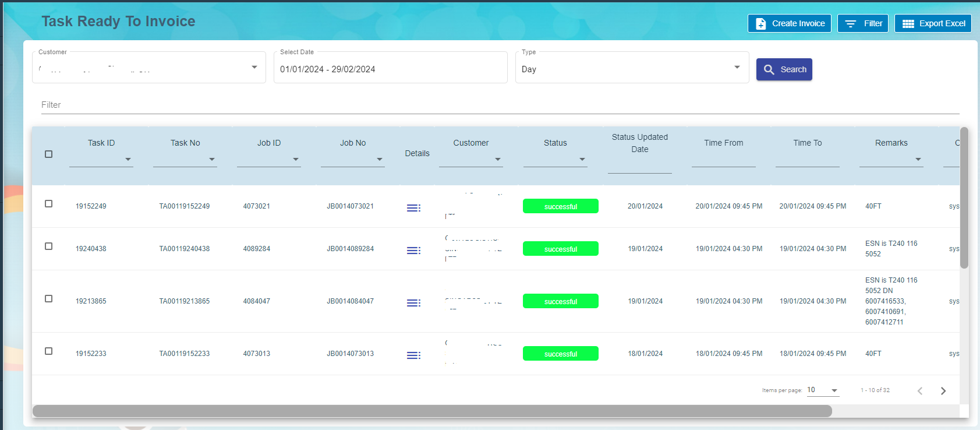Open details icon for task 19152233
Screen dimensions: 980x430
(413, 355)
